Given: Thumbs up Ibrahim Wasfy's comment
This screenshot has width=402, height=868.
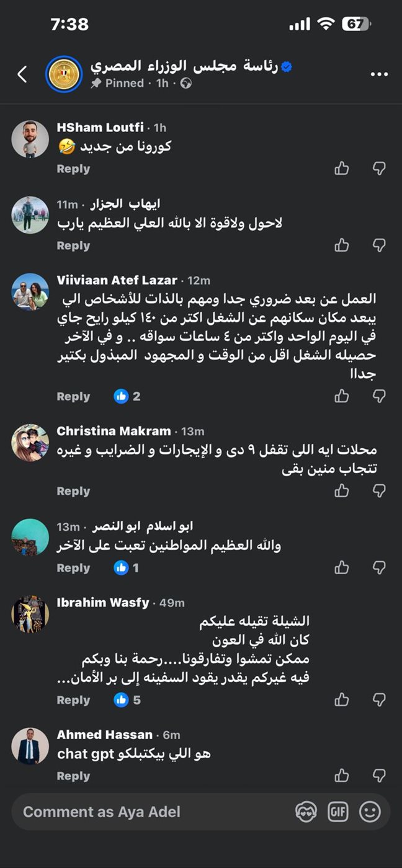Looking at the screenshot, I should click(342, 700).
